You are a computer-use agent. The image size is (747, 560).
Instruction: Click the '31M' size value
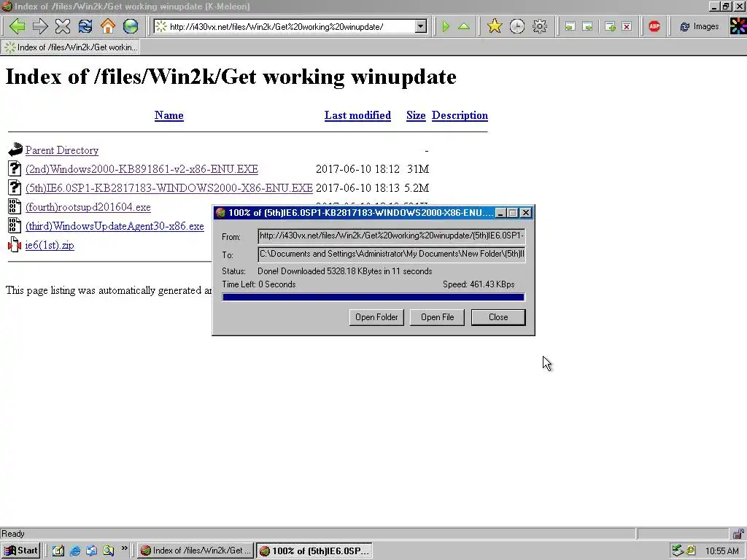418,169
